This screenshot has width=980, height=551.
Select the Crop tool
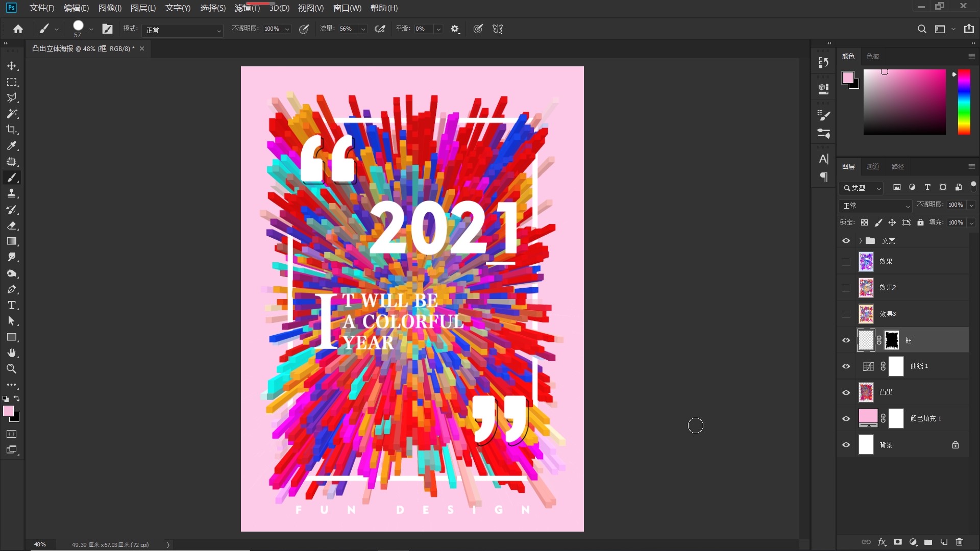click(12, 130)
